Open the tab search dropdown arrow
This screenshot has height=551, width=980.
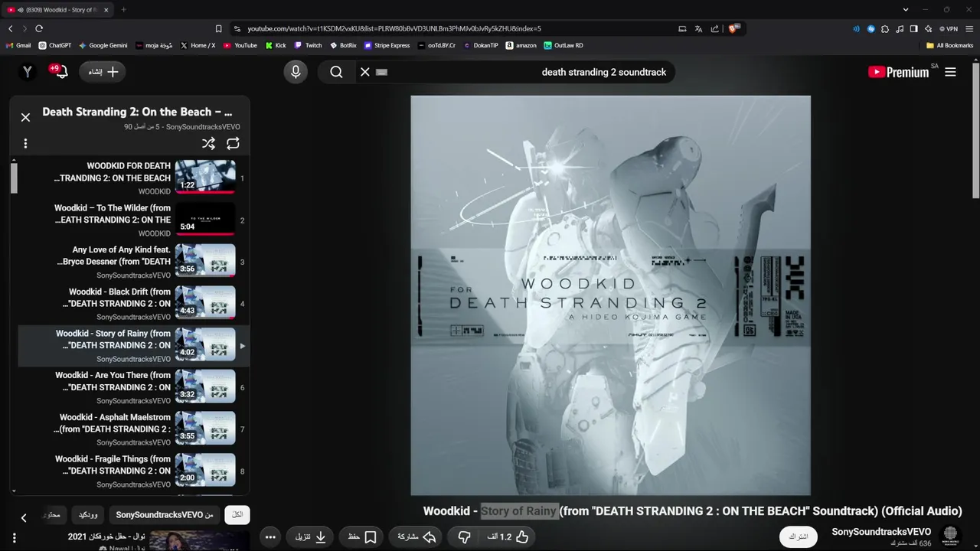(905, 10)
